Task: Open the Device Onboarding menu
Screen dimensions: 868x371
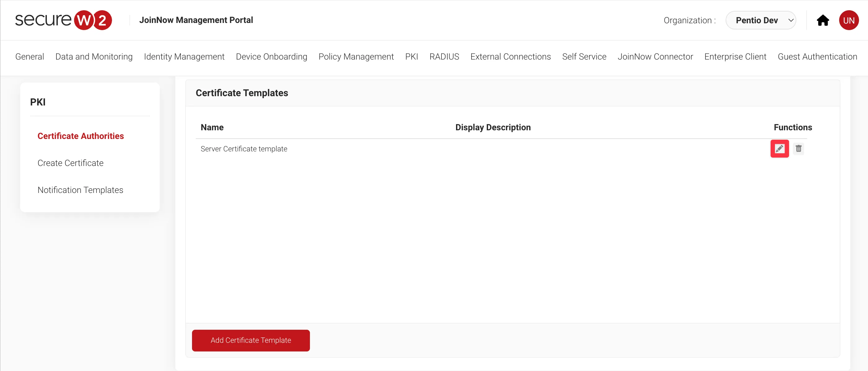Action: tap(271, 56)
